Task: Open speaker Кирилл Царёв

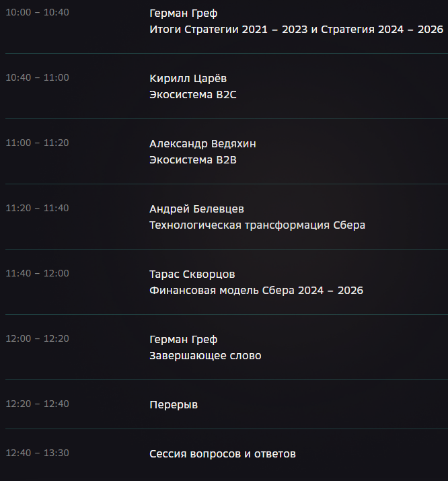Action: (x=188, y=79)
